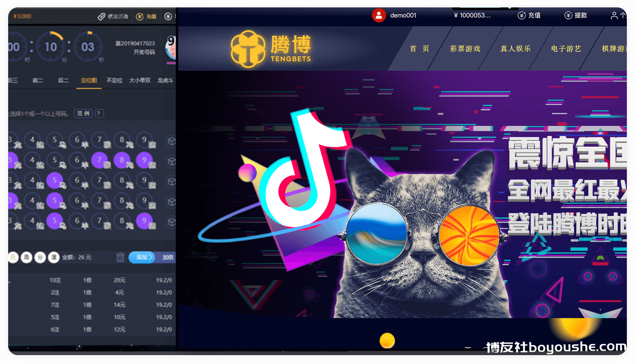This screenshot has width=635, height=364.
Task: Click the 5注 bet list row
Action: [92, 317]
